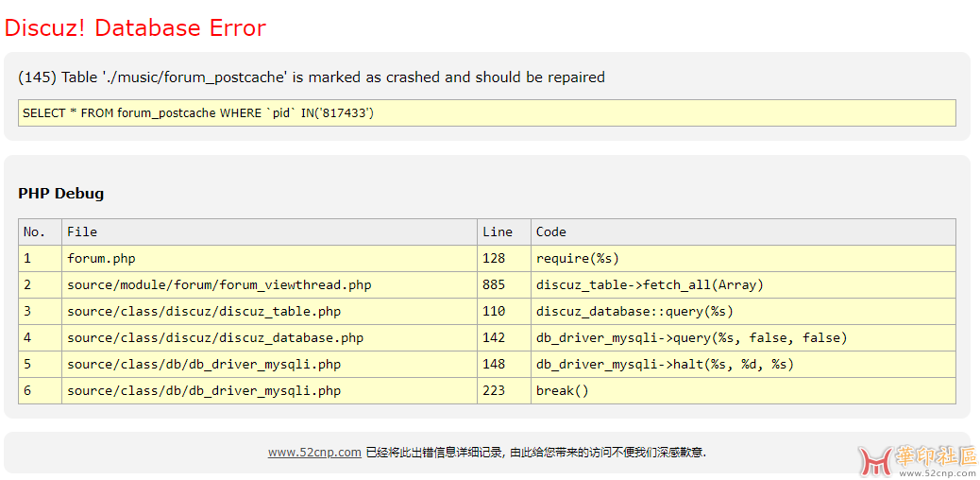980x480 pixels.
Task: Click row number 5 cell
Action: [x=40, y=364]
